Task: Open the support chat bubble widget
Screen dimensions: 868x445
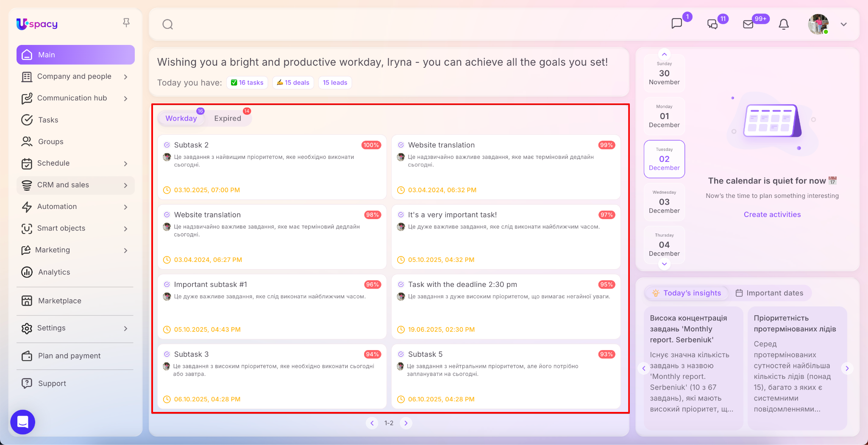Action: [23, 422]
